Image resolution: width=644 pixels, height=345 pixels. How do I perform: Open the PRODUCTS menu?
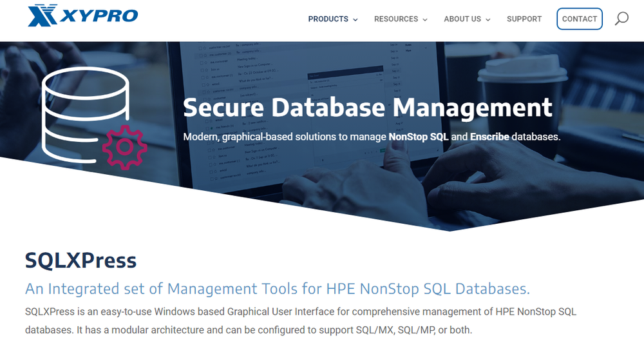328,19
